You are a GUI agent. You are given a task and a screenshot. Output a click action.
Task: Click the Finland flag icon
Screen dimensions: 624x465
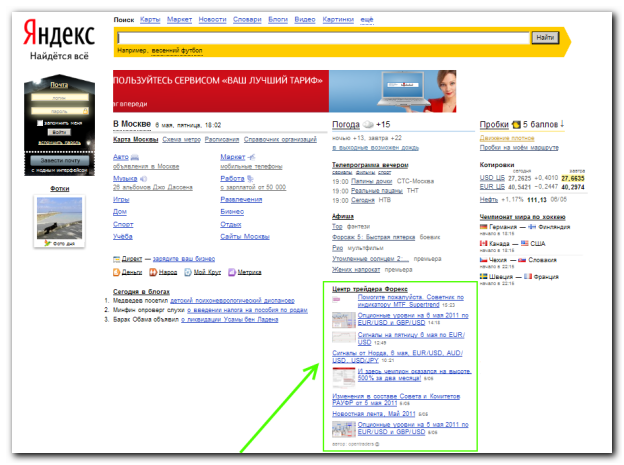click(x=532, y=227)
